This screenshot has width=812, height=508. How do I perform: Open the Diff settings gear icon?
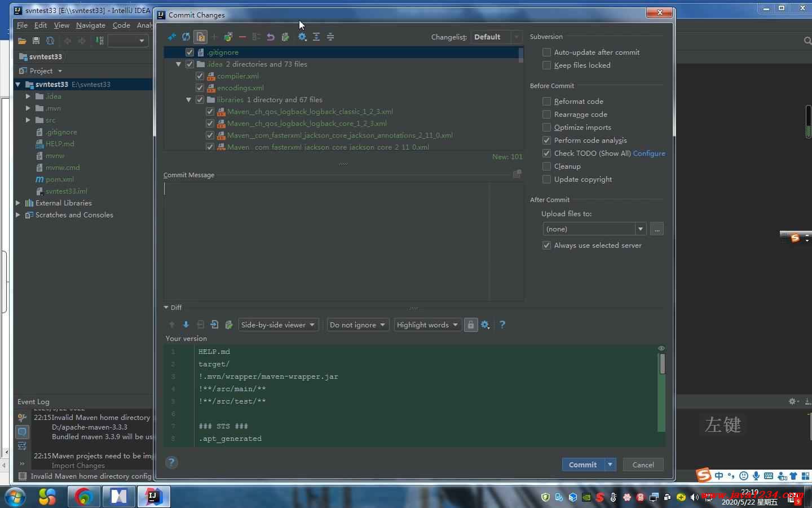pyautogui.click(x=485, y=325)
